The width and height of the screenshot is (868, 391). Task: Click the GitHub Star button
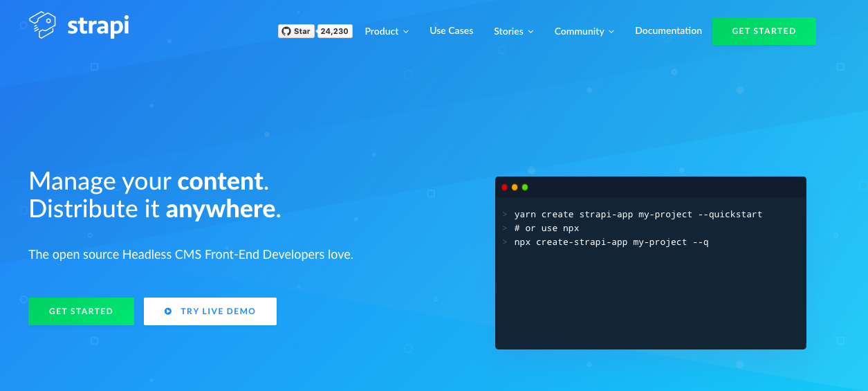(x=296, y=31)
